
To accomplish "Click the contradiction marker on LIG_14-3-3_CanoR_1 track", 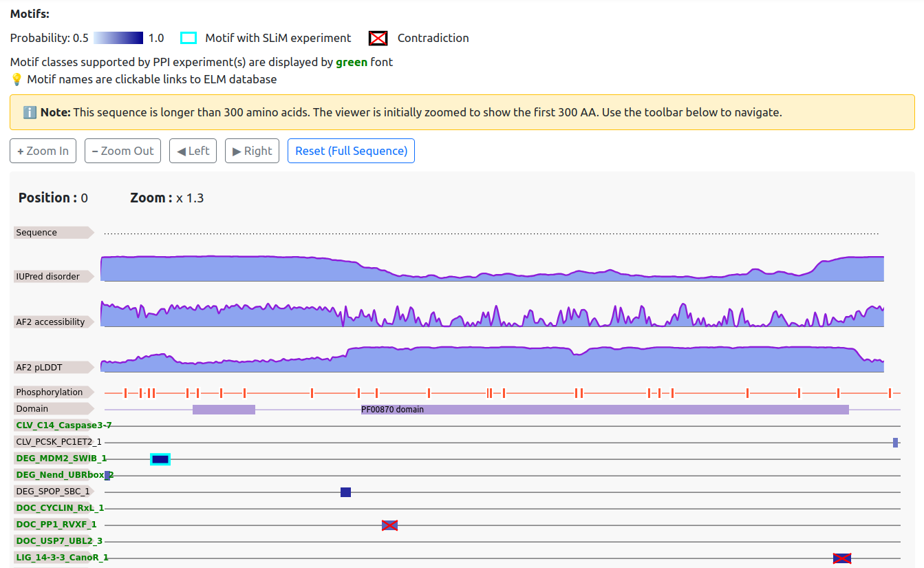I will 841,558.
